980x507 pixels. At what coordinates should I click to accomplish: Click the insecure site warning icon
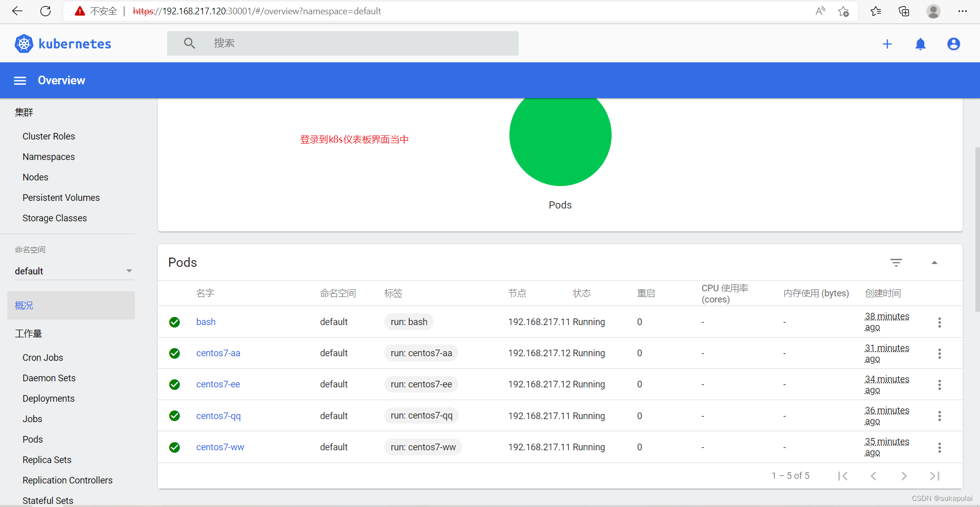(80, 11)
